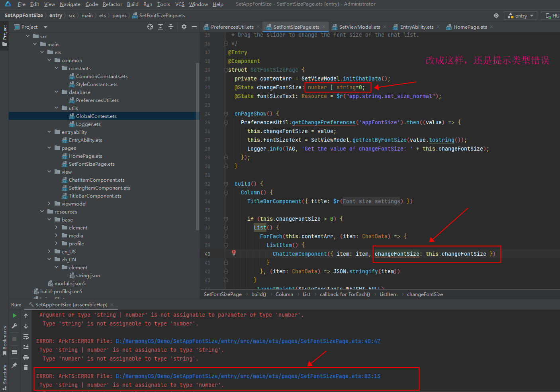Viewport: 560px width, 392px height.
Task: Click the up arrow in Run panel
Action: 26,316
